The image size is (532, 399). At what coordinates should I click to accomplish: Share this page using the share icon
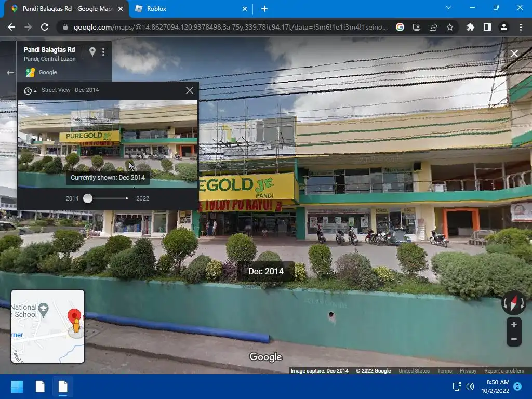[433, 27]
